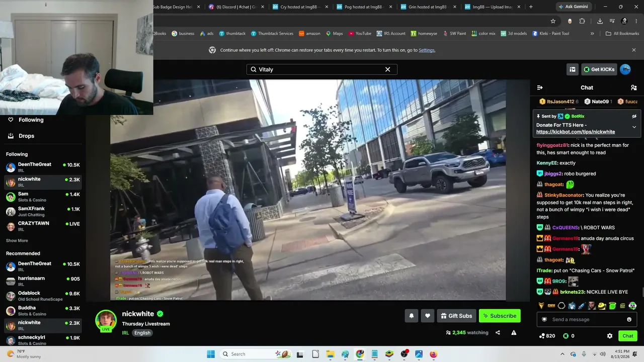Image resolution: width=644 pixels, height=362 pixels.
Task: Open the amazon bookmark
Action: point(309,34)
